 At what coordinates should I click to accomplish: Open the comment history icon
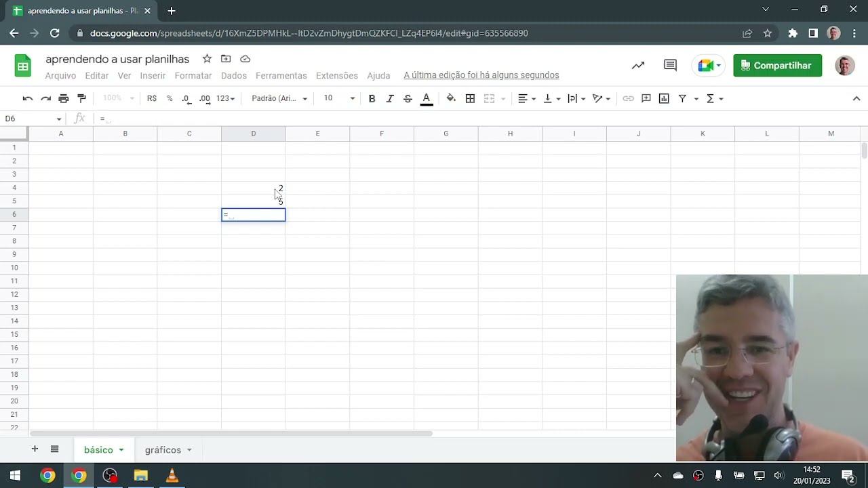(671, 66)
